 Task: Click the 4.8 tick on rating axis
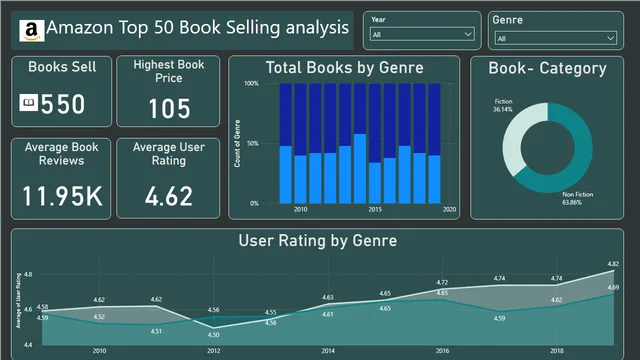28,274
